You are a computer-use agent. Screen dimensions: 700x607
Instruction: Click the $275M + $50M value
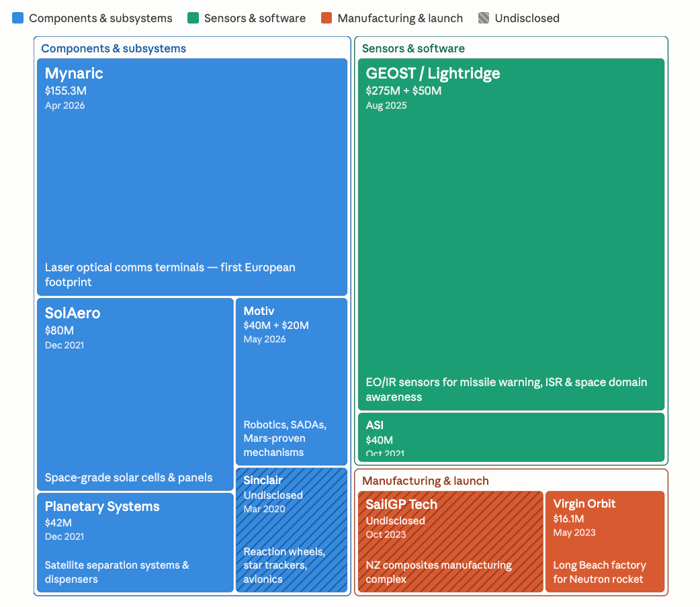point(404,91)
